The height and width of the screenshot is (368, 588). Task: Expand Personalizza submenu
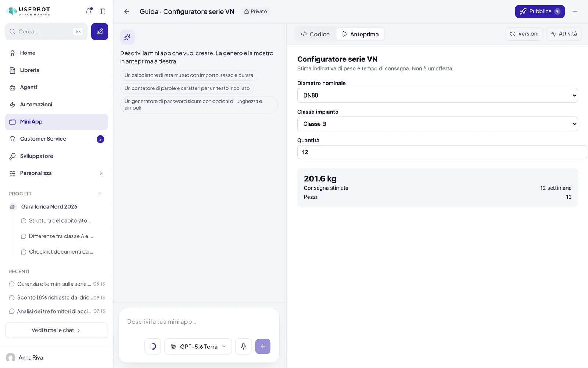click(x=57, y=173)
